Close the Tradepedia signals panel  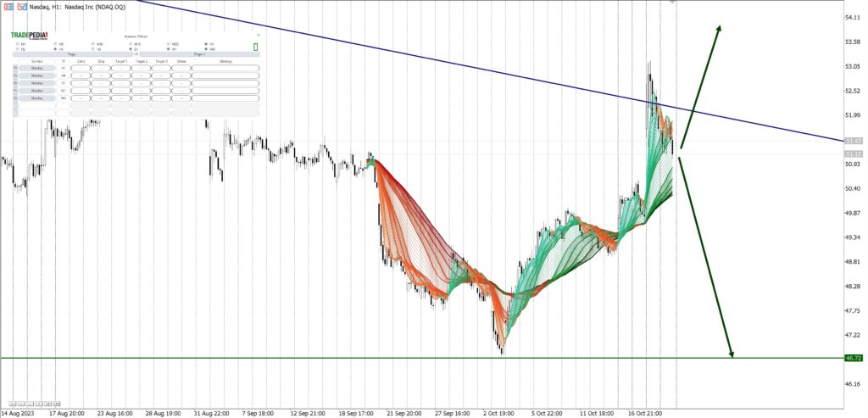[x=259, y=35]
